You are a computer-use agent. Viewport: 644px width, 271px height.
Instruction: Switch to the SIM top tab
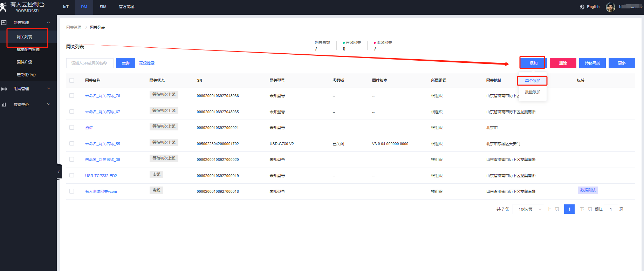(x=103, y=7)
